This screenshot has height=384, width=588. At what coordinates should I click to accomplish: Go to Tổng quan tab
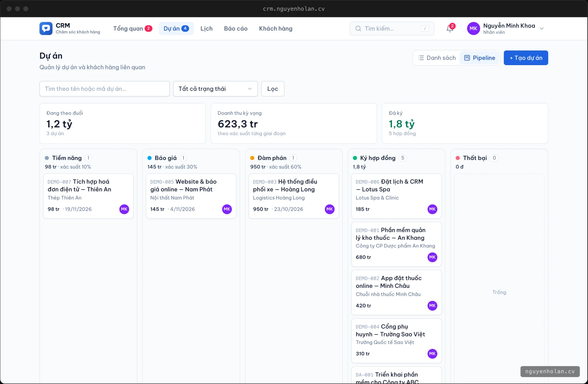pos(133,28)
